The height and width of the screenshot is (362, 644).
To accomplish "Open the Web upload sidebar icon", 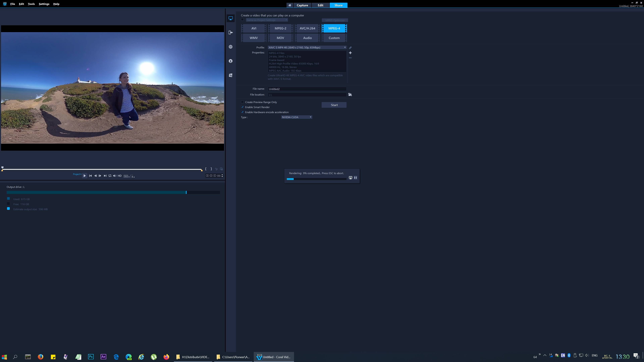I will 230,47.
